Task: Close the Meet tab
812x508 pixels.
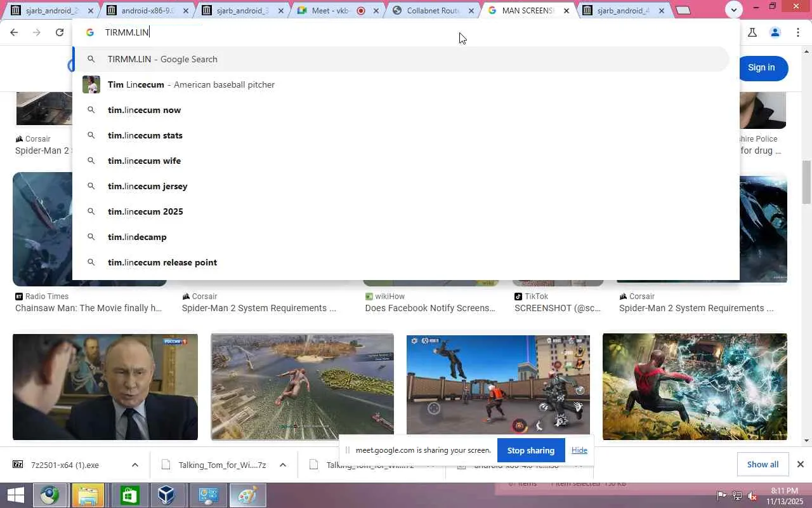Action: coord(376,11)
